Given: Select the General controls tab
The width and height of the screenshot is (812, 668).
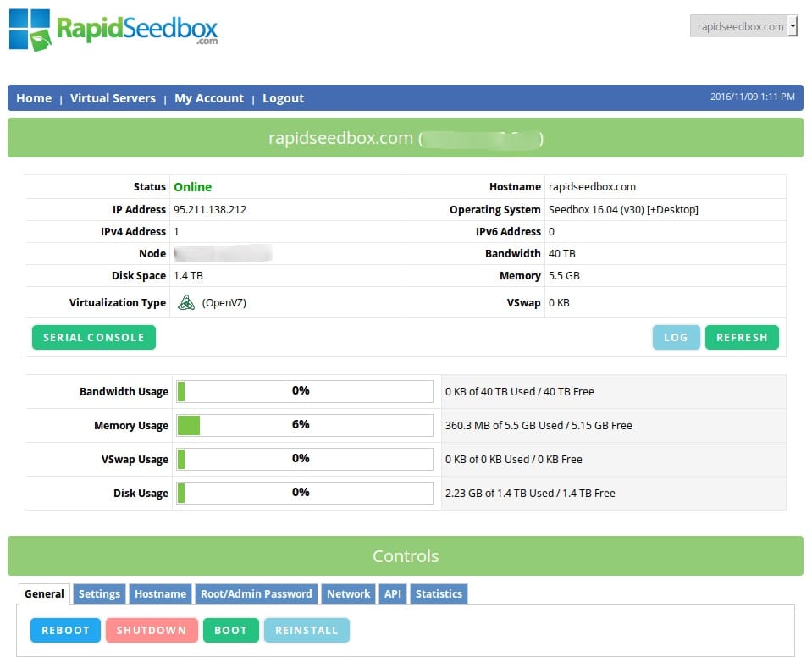Looking at the screenshot, I should click(44, 593).
